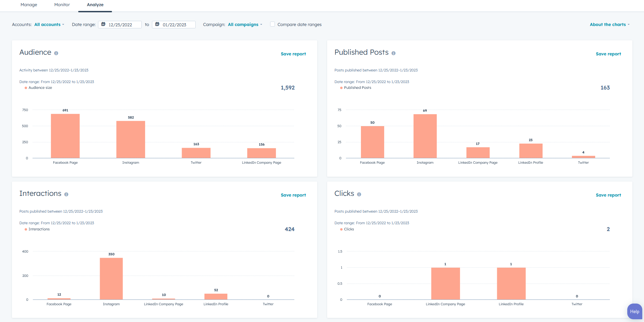
Task: Click the start date field 12/25/2022
Action: [120, 25]
